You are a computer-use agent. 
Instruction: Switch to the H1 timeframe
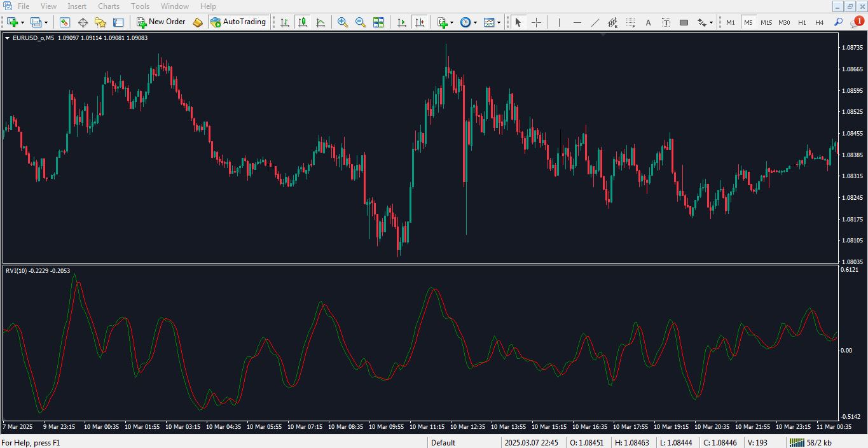[802, 22]
